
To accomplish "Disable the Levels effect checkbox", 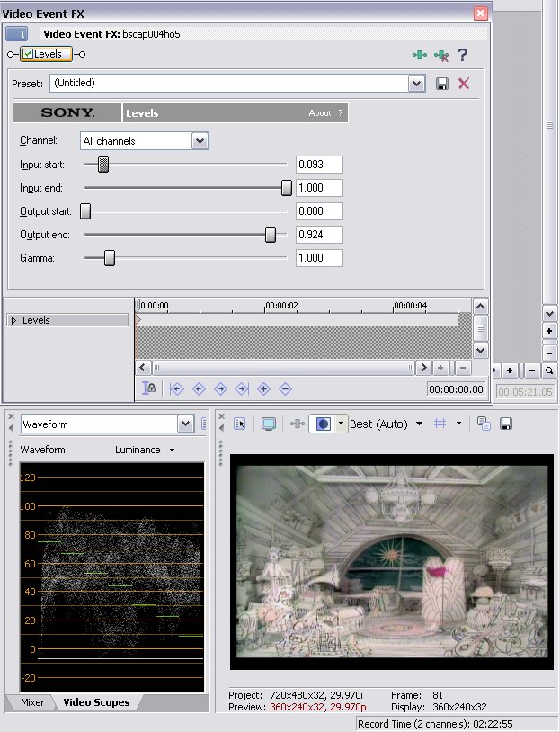I will (x=28, y=54).
